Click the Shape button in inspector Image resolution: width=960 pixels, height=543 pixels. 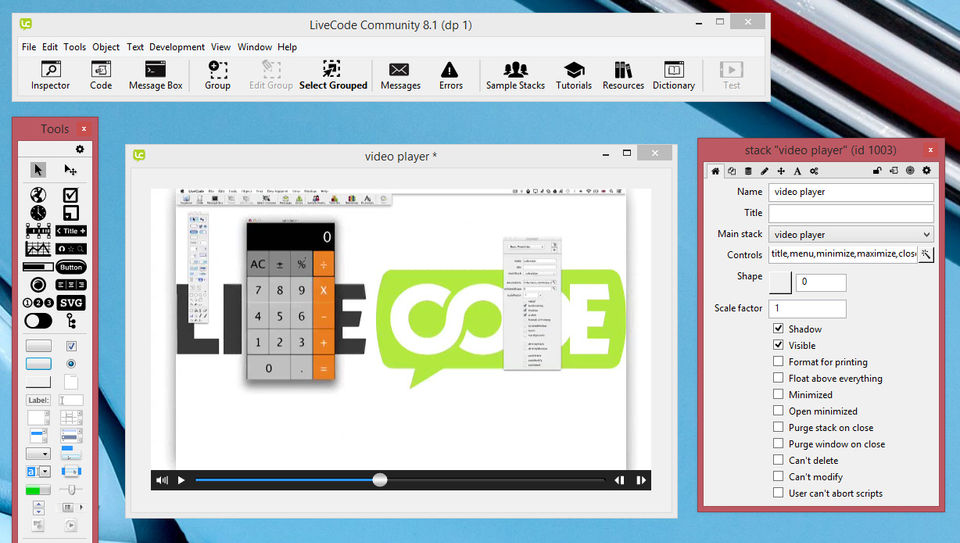click(779, 282)
